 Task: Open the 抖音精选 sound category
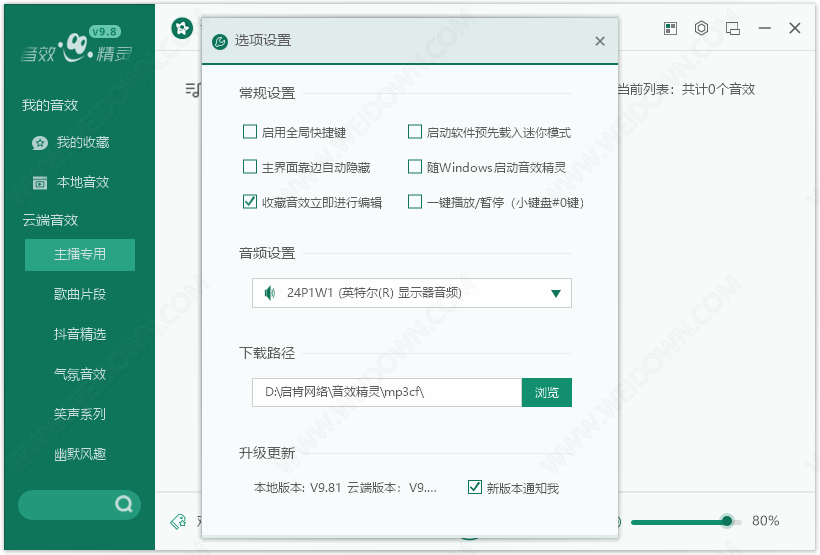80,334
